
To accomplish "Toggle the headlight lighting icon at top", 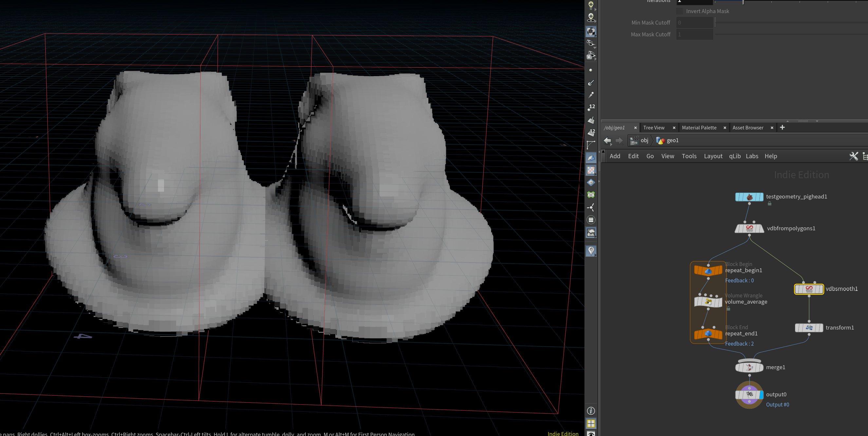I will tap(590, 5).
